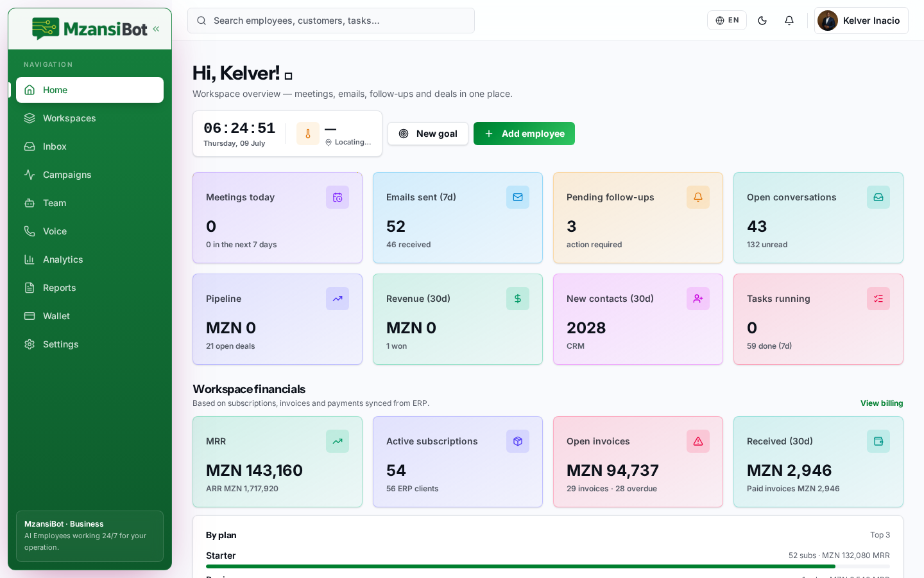Open the EN language selector
The image size is (924, 578).
pyautogui.click(x=727, y=21)
